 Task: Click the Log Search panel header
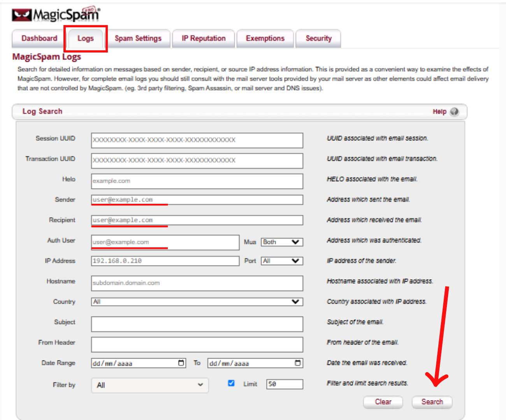(x=239, y=112)
